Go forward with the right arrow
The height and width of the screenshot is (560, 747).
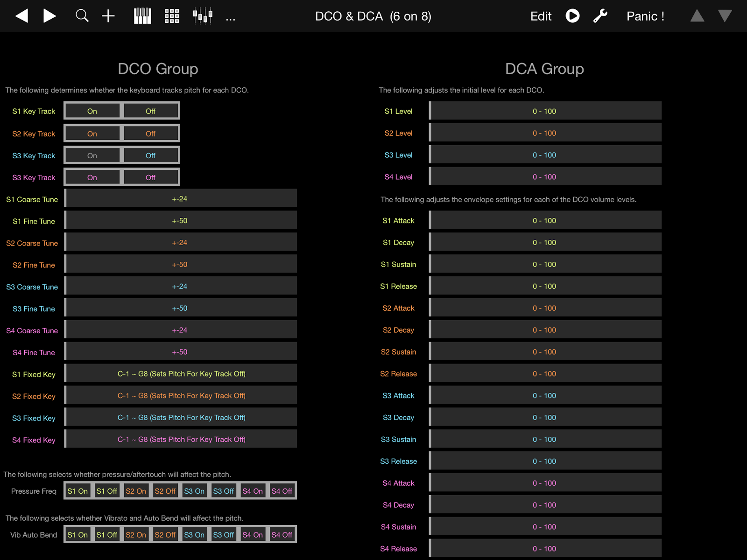(x=49, y=15)
